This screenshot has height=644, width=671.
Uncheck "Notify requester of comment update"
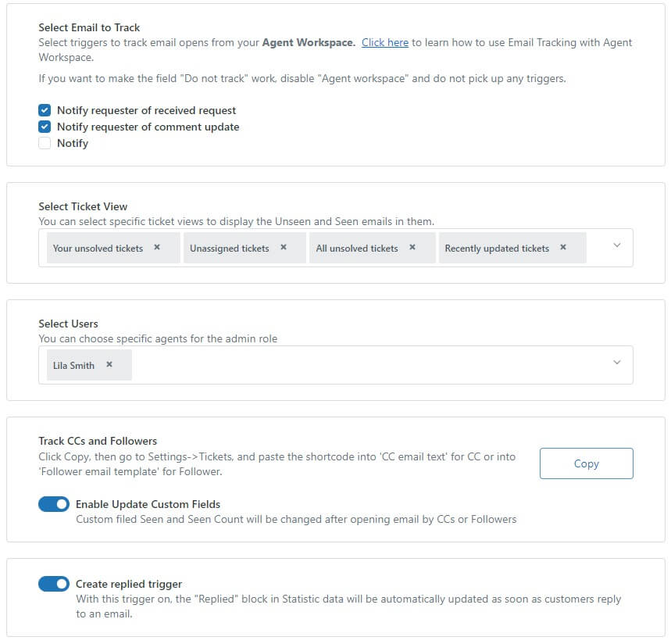click(x=45, y=127)
